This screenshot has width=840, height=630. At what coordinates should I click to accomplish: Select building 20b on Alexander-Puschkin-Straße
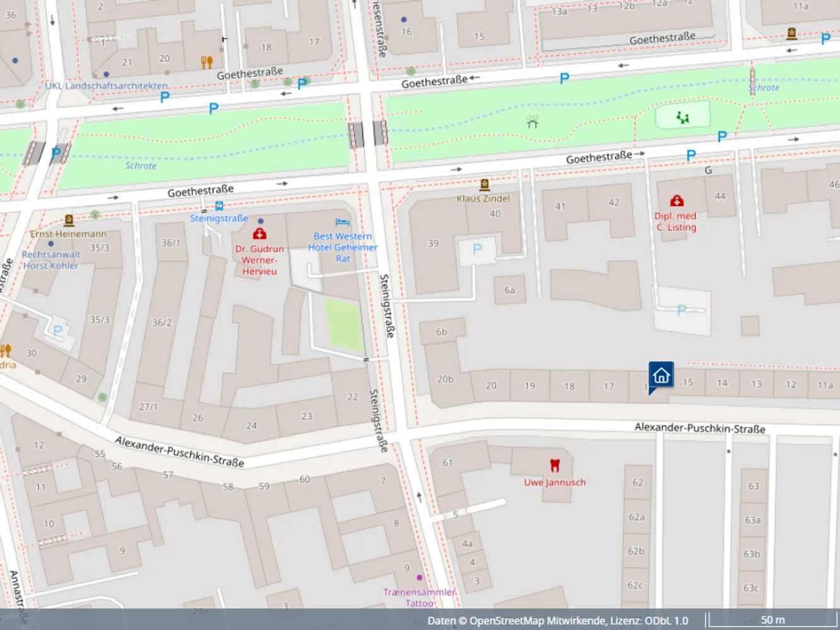(x=445, y=379)
